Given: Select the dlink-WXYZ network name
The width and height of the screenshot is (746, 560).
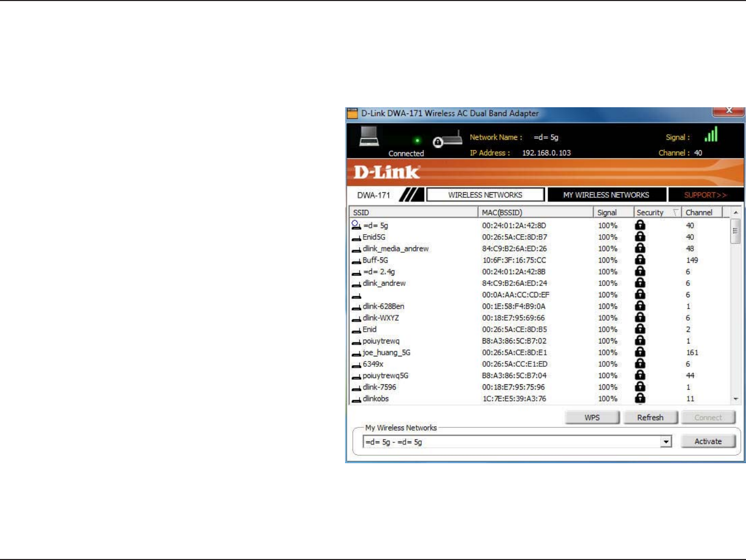Looking at the screenshot, I should [381, 318].
